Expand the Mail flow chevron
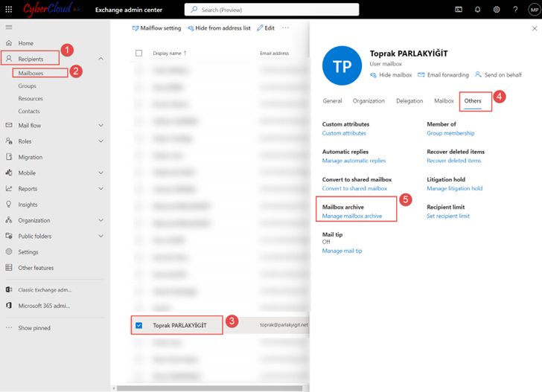 click(101, 125)
